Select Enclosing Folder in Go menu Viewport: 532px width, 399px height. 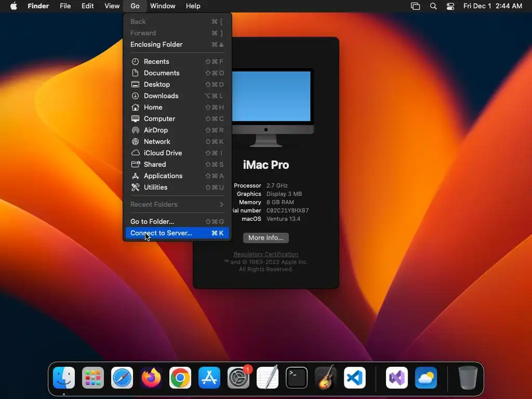pyautogui.click(x=177, y=45)
